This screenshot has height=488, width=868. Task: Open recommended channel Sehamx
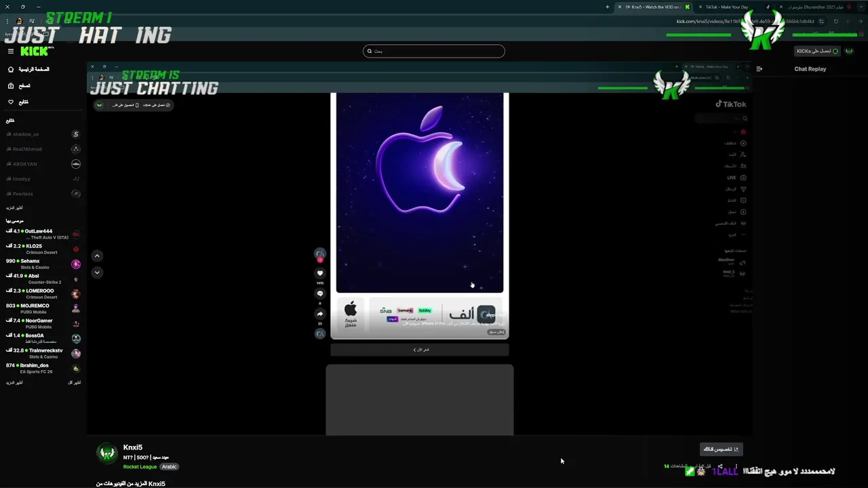click(x=43, y=264)
